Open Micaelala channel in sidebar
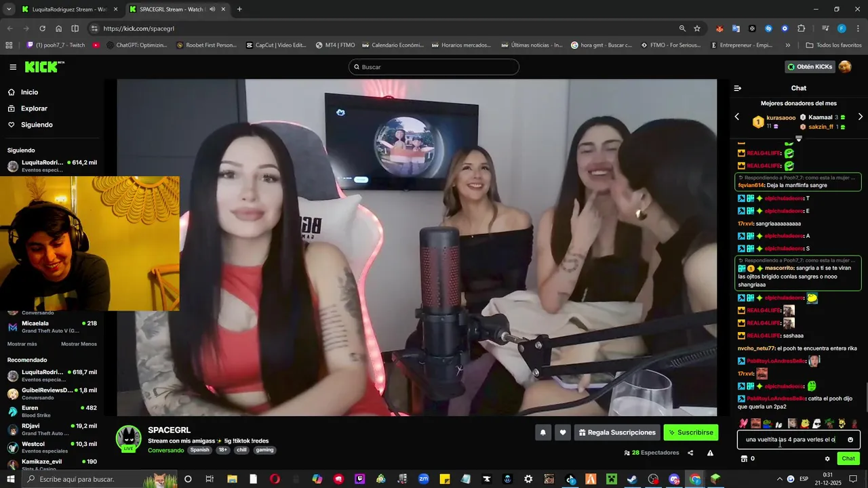 [x=52, y=327]
